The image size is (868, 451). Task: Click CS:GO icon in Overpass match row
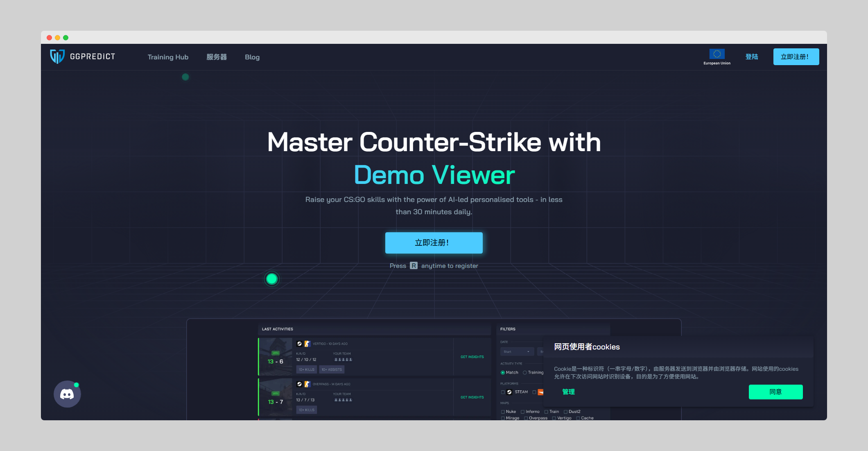pyautogui.click(x=307, y=384)
